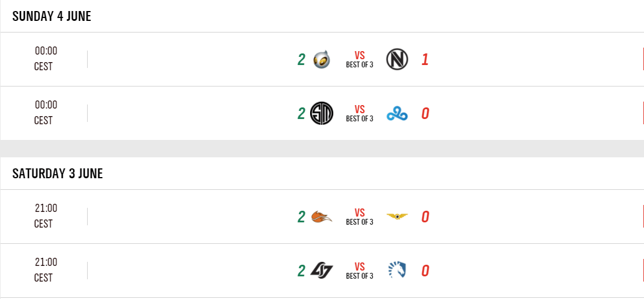Screen dimensions: 644x299
Task: Click the Echo Fox logo
Action: tap(322, 217)
